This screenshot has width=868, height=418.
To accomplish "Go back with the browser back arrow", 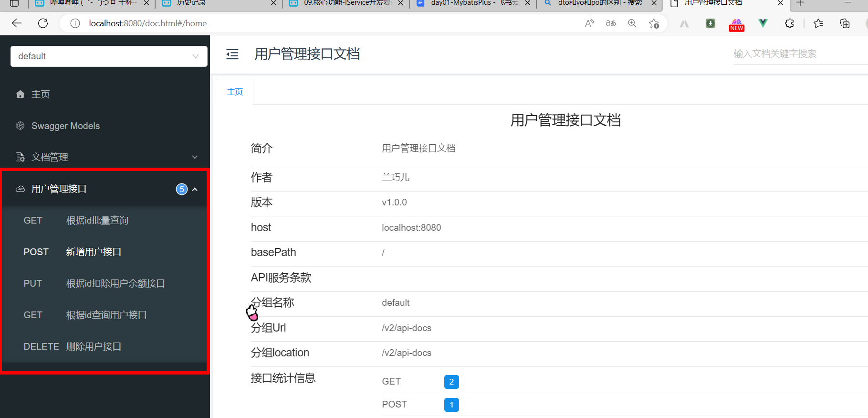I will pyautogui.click(x=17, y=23).
